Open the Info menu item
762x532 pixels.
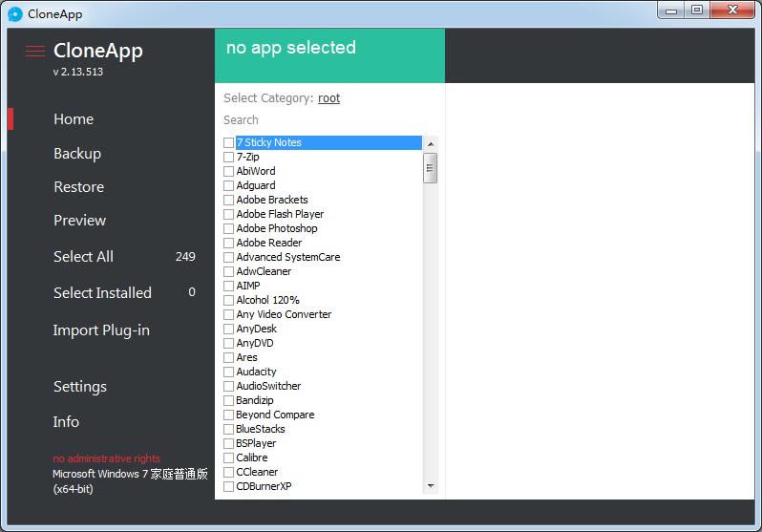click(66, 421)
